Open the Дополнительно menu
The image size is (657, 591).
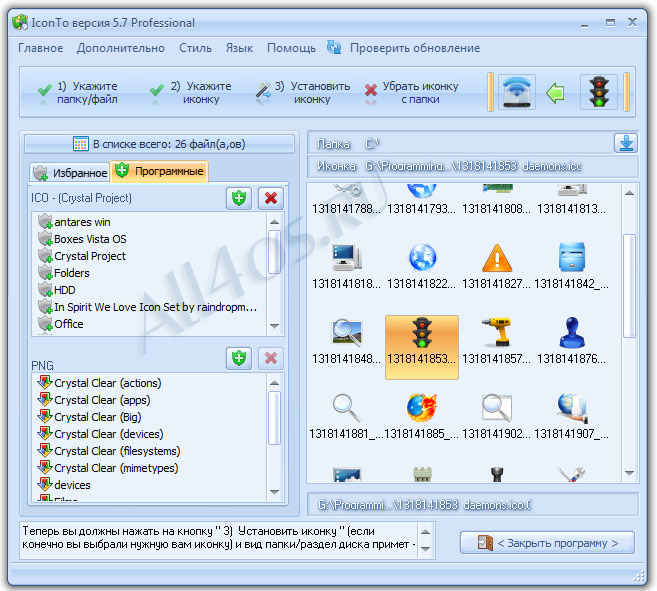[x=121, y=48]
